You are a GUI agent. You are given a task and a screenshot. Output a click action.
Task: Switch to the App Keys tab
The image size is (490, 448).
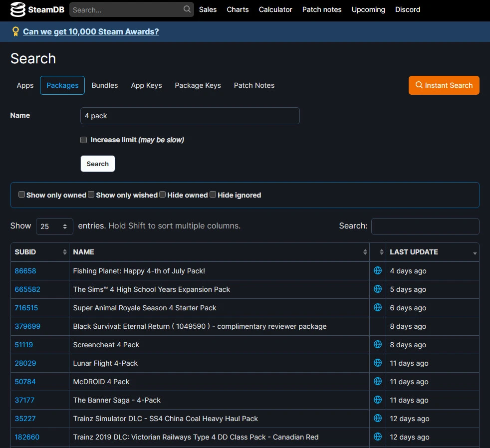(x=146, y=85)
